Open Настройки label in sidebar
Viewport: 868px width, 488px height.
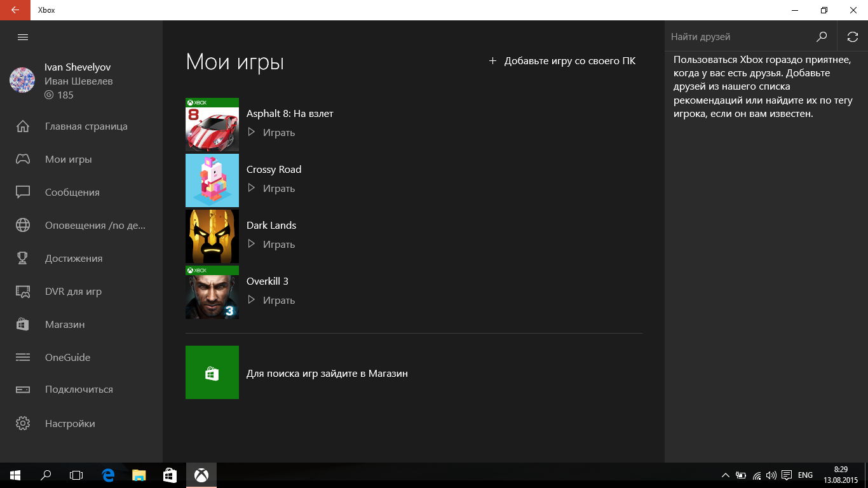tap(70, 424)
